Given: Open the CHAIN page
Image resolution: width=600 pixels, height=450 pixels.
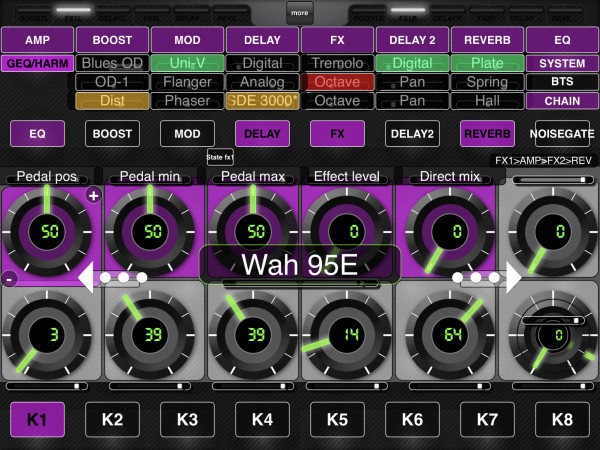Looking at the screenshot, I should pyautogui.click(x=562, y=101).
